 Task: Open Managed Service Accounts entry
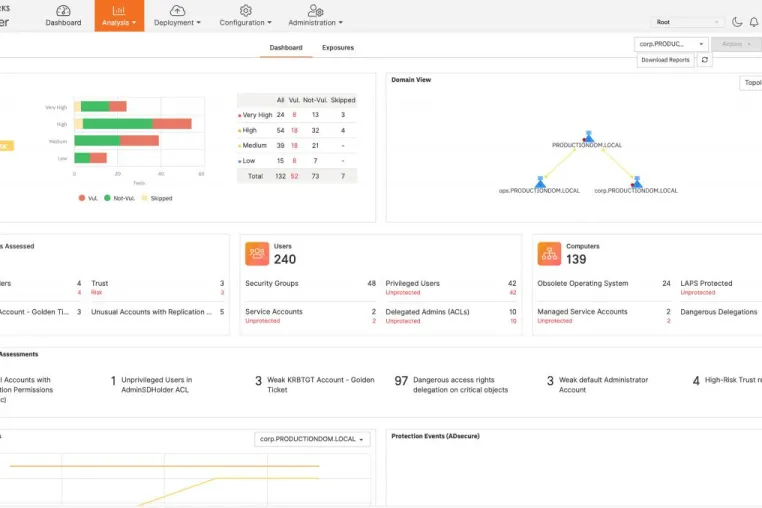(604, 315)
